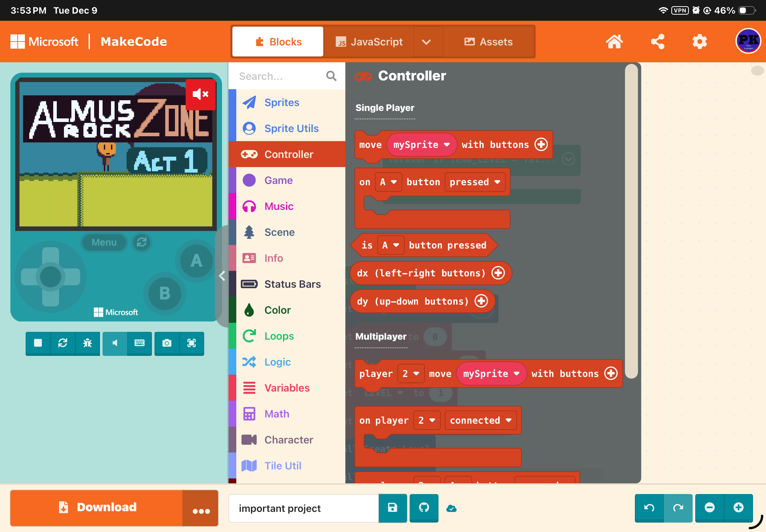Toggle the simulator keyboard controls icon
The height and width of the screenshot is (532, 766).
coord(139,343)
